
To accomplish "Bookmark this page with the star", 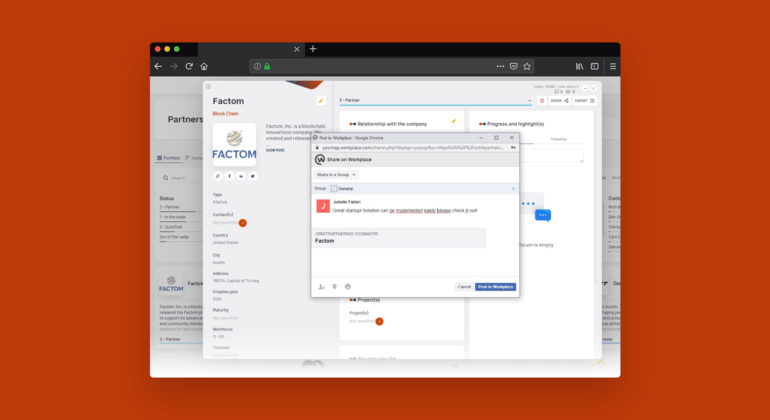I will [x=527, y=66].
